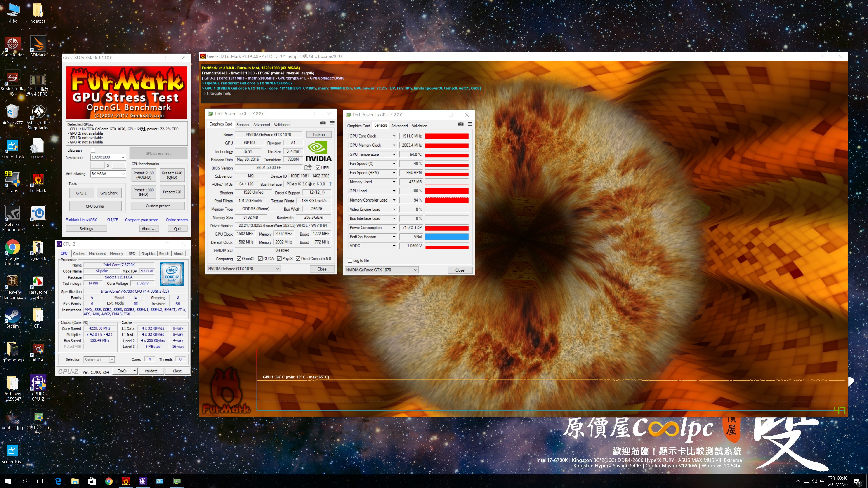Open the Validation tab in GPU-Z Sensors window
868x488 pixels.
420,126
